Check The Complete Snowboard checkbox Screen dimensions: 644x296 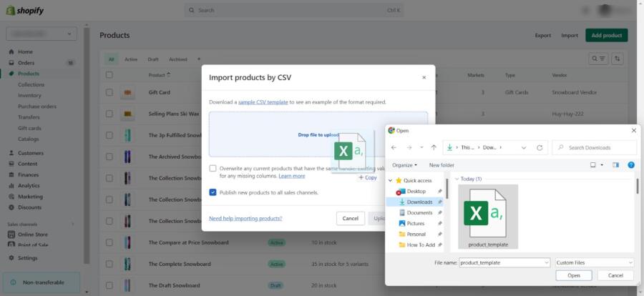[109, 264]
